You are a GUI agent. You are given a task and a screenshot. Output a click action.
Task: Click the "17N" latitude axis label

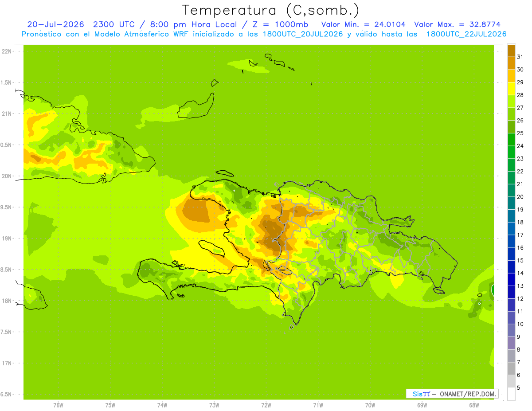pos(7,363)
